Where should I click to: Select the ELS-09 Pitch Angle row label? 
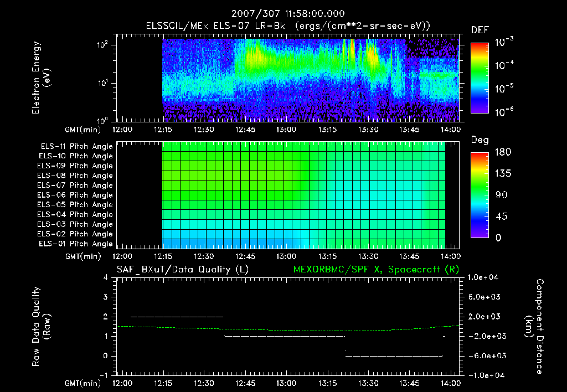[75, 166]
